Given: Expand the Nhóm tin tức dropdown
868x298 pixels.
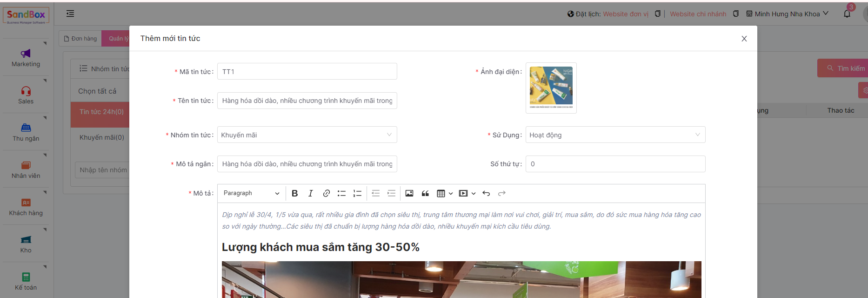Looking at the screenshot, I should [x=307, y=135].
